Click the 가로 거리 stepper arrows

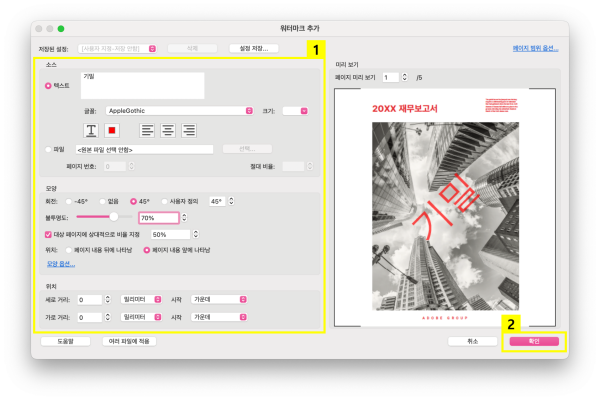[108, 317]
